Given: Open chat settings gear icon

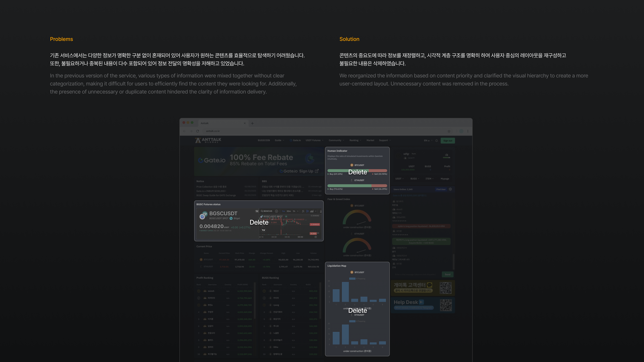Looking at the screenshot, I should click(x=450, y=189).
